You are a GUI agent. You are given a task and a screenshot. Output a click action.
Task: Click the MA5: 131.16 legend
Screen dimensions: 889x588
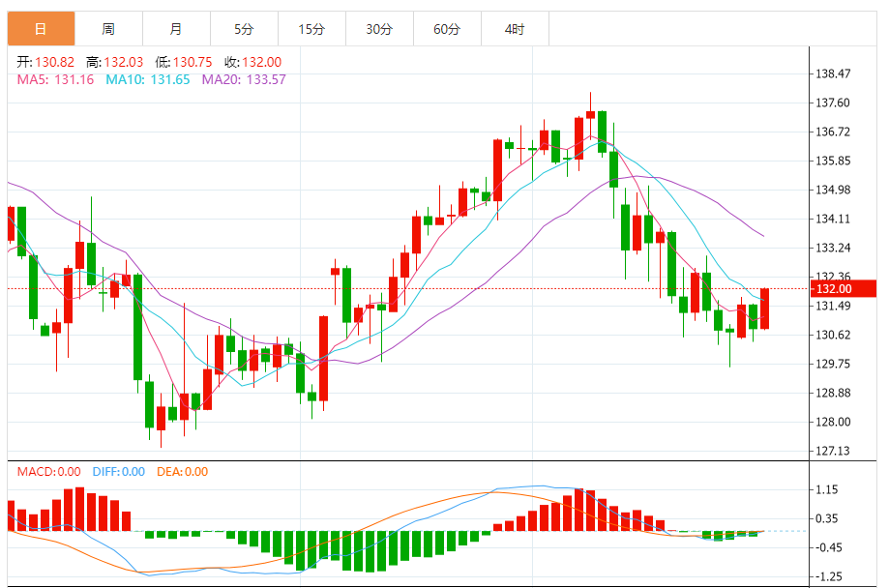[x=55, y=80]
